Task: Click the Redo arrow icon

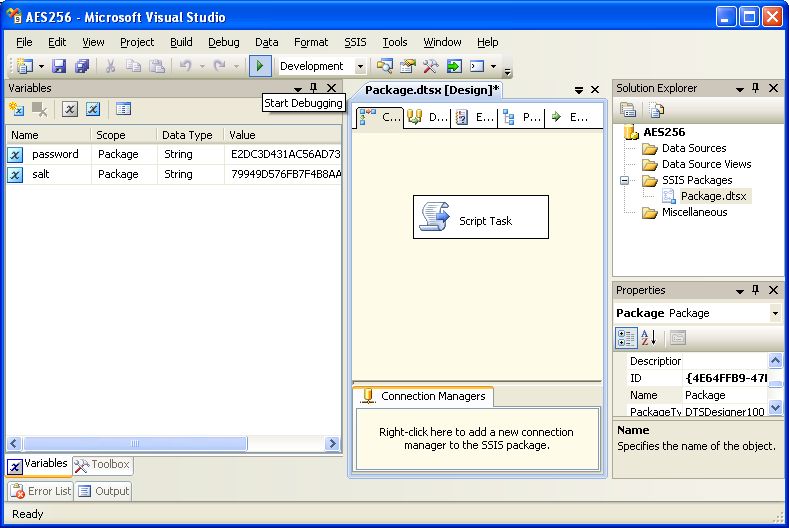Action: pos(220,66)
